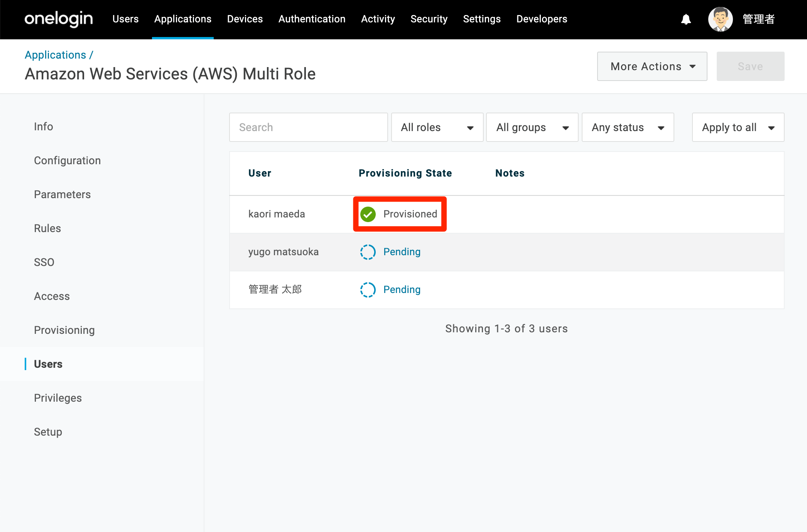Click the Provisioning State column header
The image size is (807, 532).
point(405,173)
